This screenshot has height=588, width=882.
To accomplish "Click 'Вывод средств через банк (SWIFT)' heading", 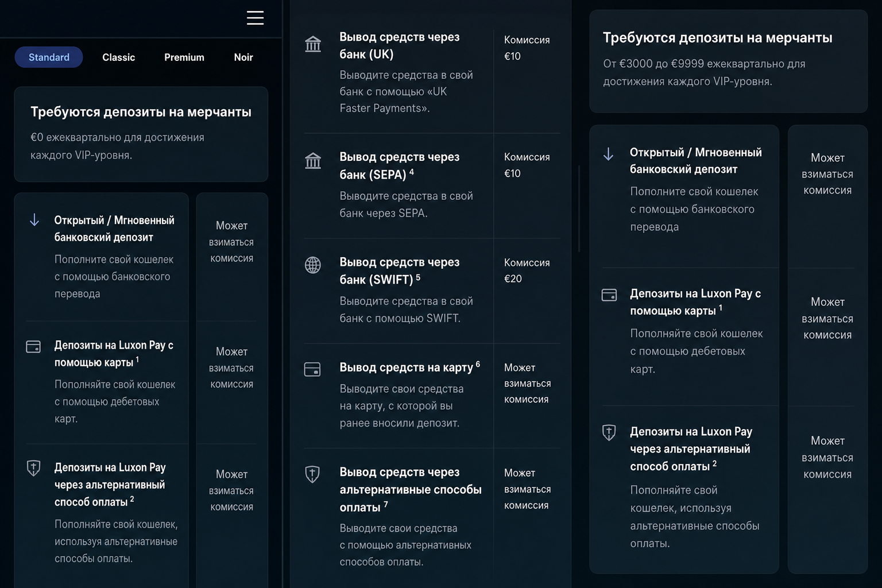I will point(400,270).
